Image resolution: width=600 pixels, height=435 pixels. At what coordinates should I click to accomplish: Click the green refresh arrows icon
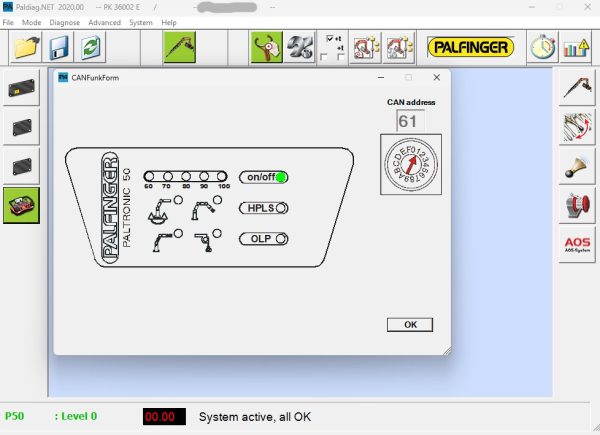(x=91, y=47)
